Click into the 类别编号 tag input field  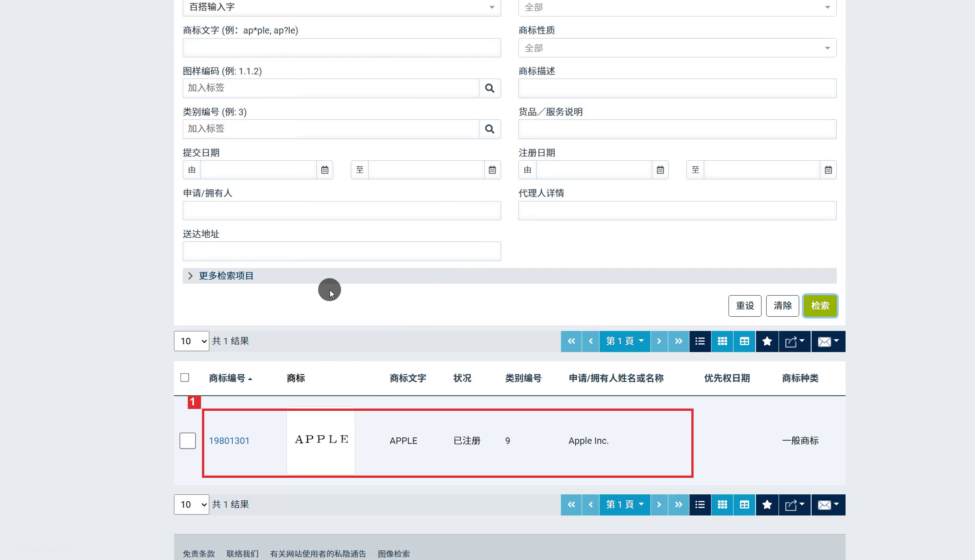click(331, 129)
